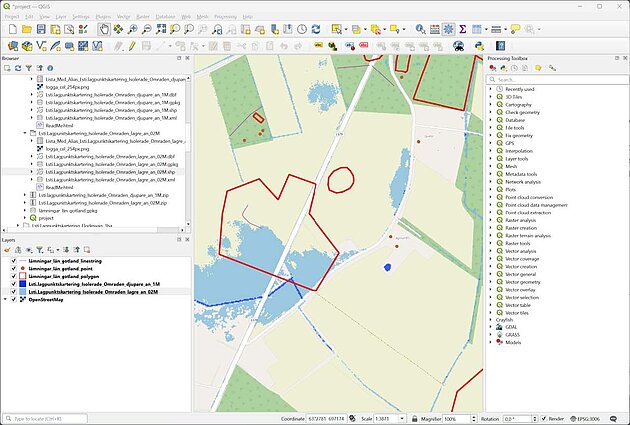Select the Pan Map hand tool

[104, 29]
